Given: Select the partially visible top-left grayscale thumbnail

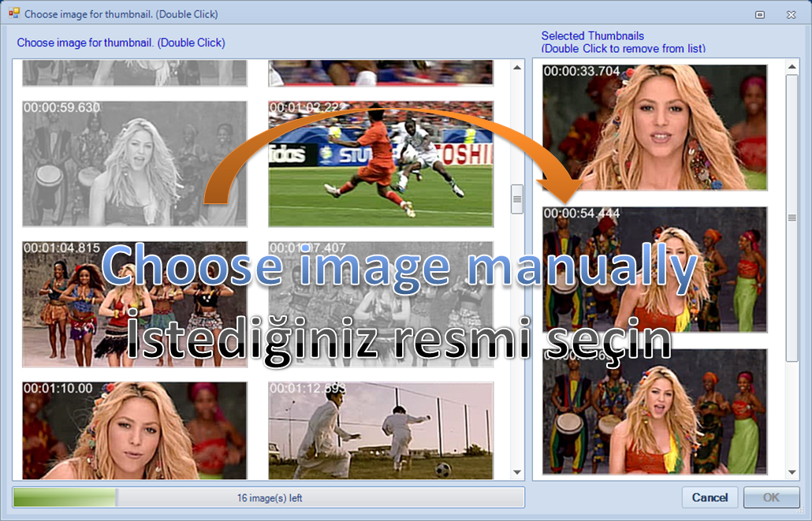Looking at the screenshot, I should tap(135, 73).
